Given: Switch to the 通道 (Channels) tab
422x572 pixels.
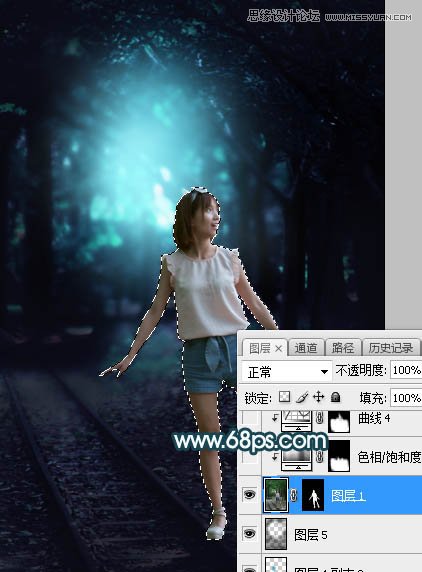Looking at the screenshot, I should [x=306, y=348].
